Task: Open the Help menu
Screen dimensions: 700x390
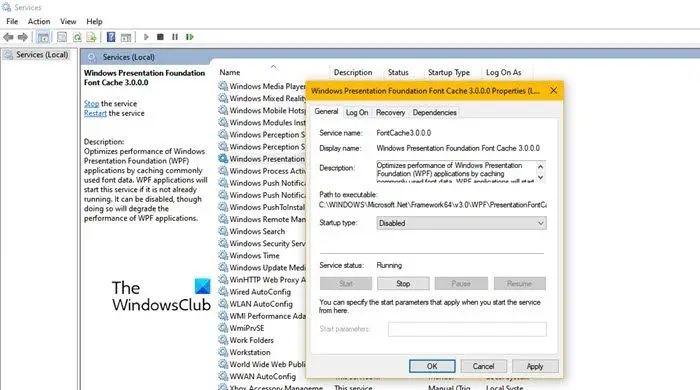Action: click(94, 21)
